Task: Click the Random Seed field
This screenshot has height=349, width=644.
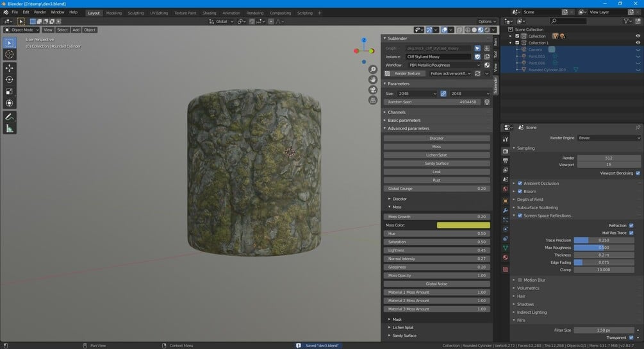Action: 433,102
